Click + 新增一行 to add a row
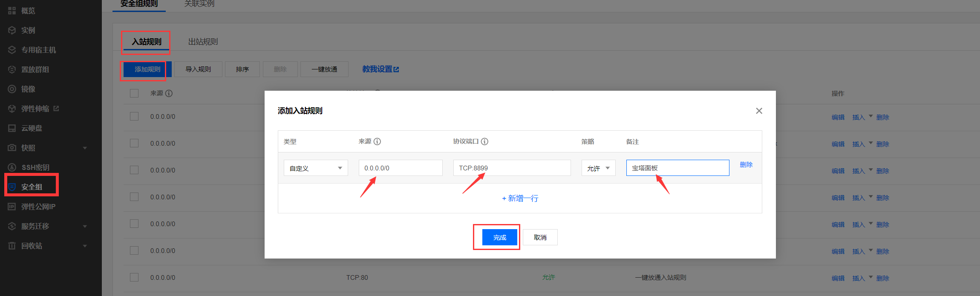 pos(520,198)
